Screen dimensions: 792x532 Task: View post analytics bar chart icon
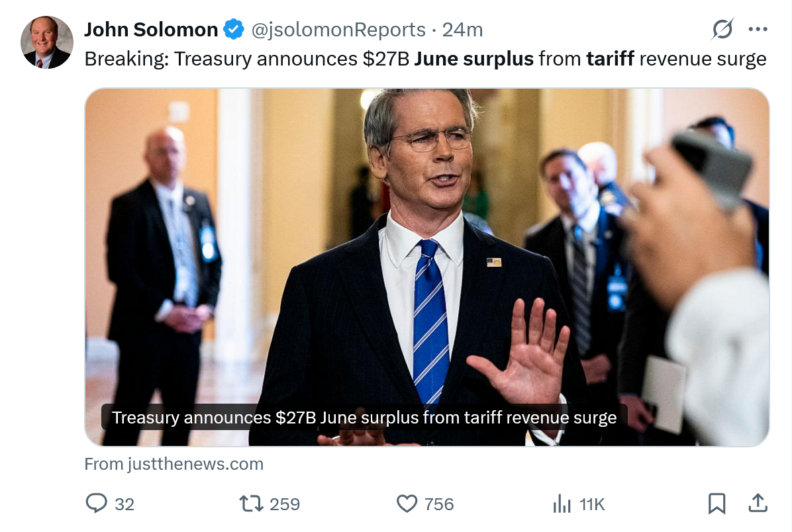pyautogui.click(x=562, y=504)
